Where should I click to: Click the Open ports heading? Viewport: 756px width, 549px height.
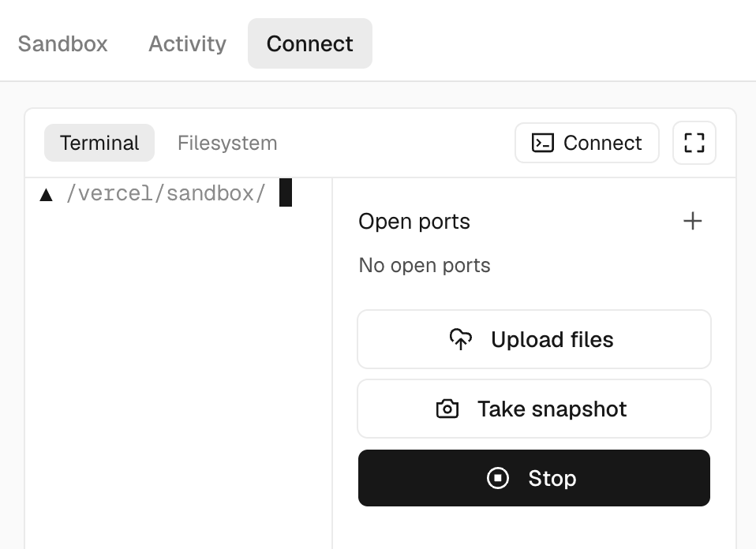click(414, 222)
